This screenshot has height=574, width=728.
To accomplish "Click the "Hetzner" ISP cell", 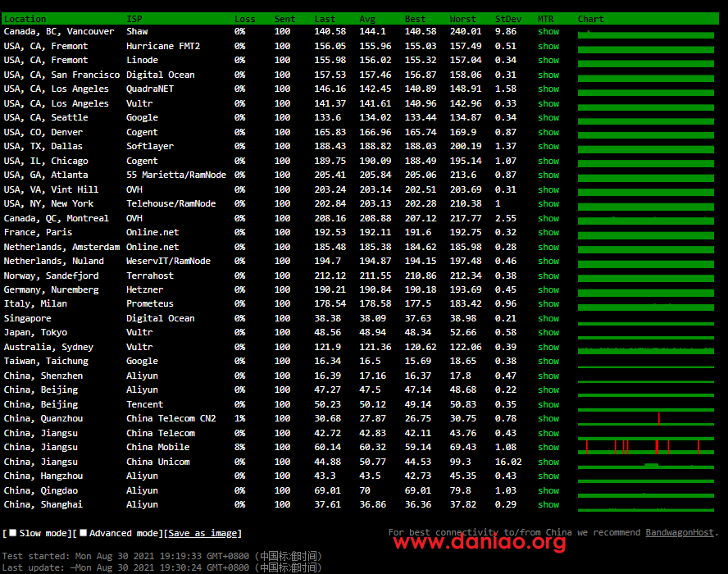I will [145, 289].
